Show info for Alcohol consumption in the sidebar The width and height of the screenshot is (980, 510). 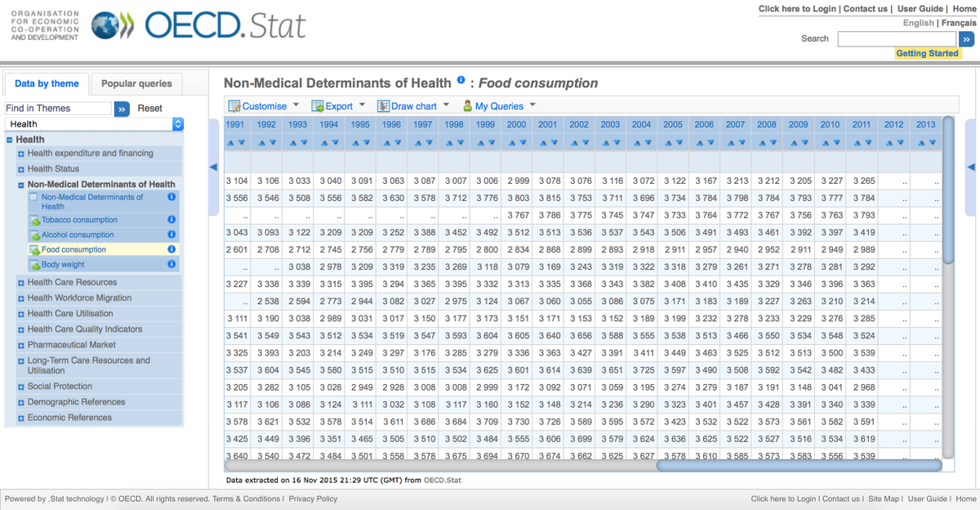pos(171,235)
